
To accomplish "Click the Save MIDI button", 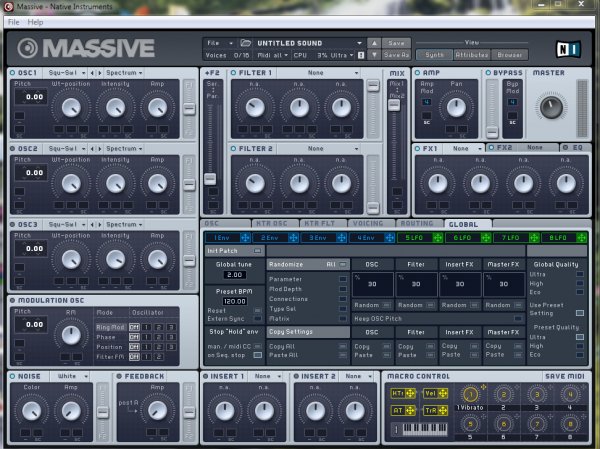I will coord(564,376).
